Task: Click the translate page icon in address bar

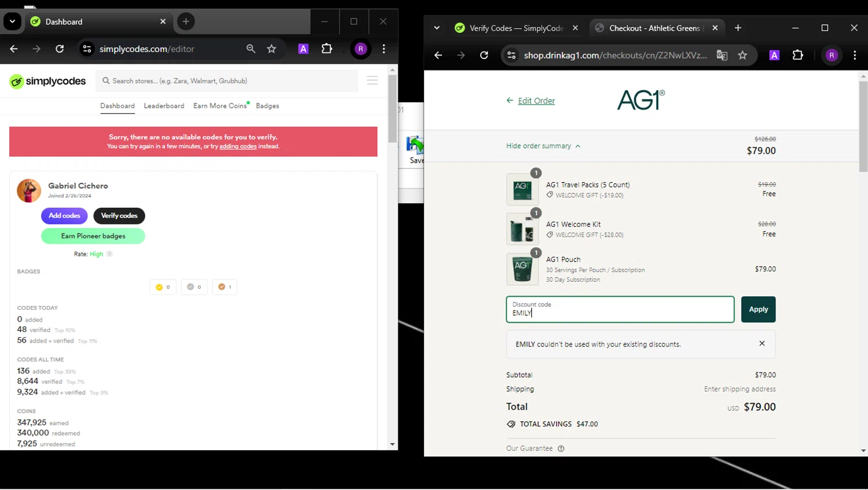Action: click(722, 56)
